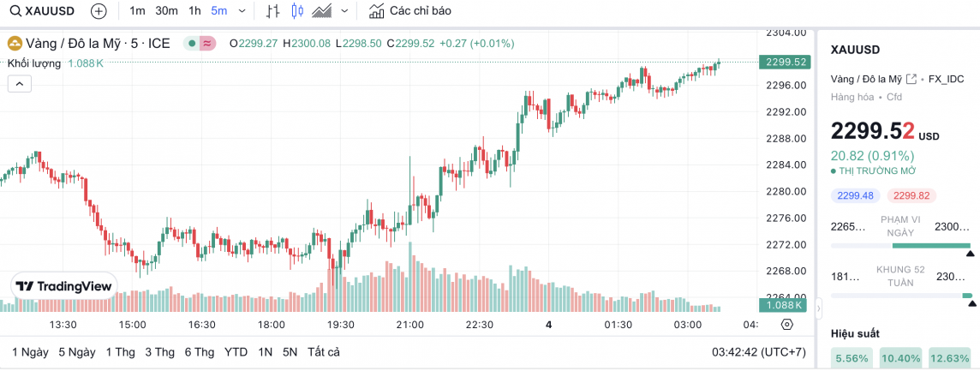
Task: Select the YTD range tab
Action: (236, 352)
